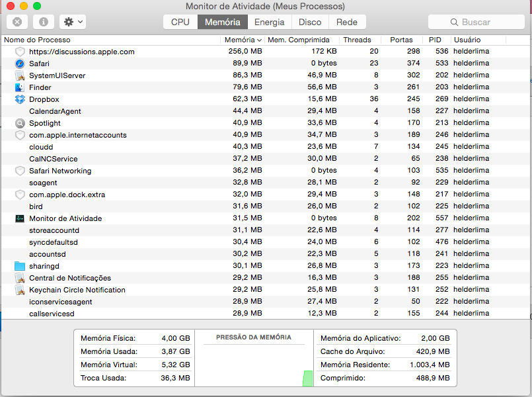532x397 pixels.
Task: Click the com.apple.internetaccounts shield icon
Action: [20, 135]
